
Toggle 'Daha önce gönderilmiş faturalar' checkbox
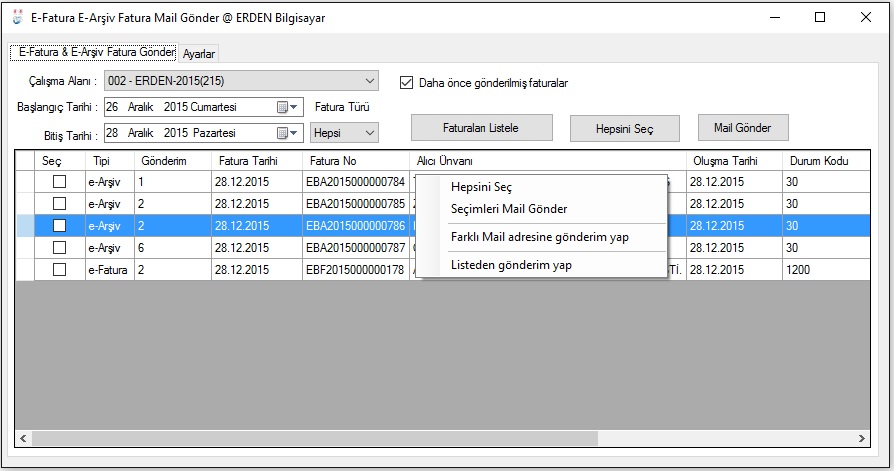407,83
